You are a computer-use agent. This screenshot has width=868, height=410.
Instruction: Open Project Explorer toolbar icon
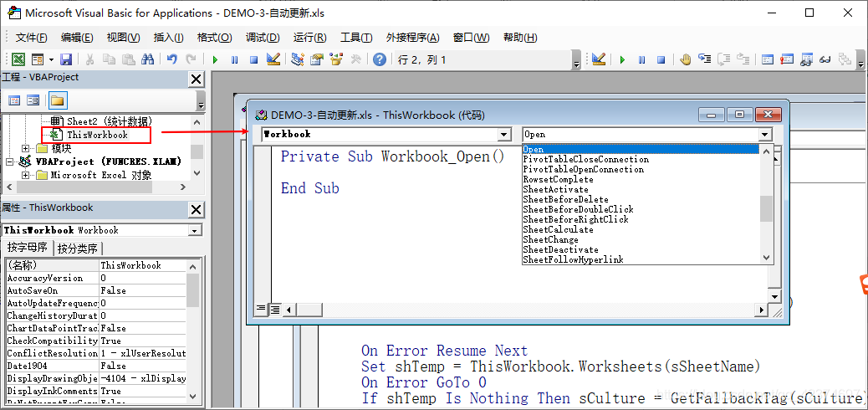point(298,60)
